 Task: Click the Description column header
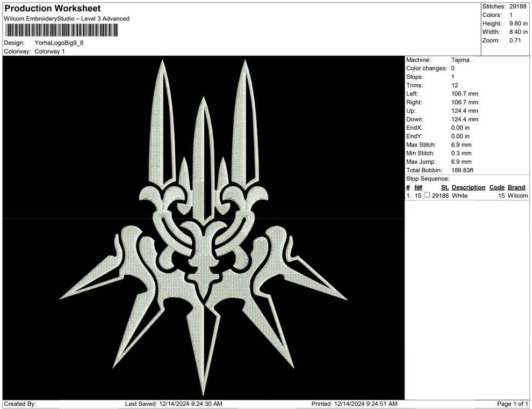pos(468,187)
